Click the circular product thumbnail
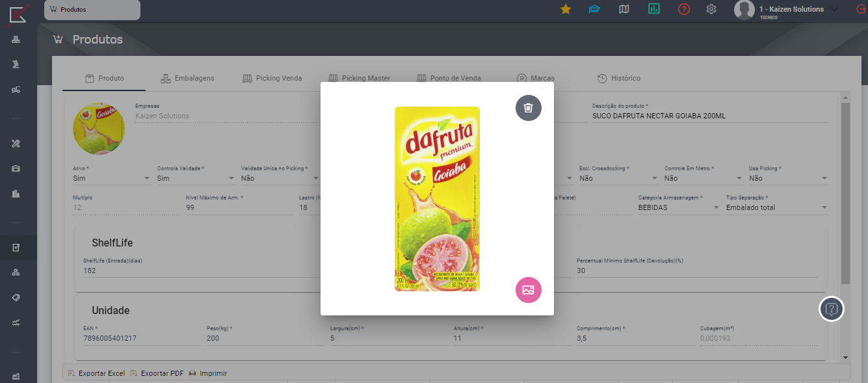The height and width of the screenshot is (383, 868). pyautogui.click(x=99, y=128)
